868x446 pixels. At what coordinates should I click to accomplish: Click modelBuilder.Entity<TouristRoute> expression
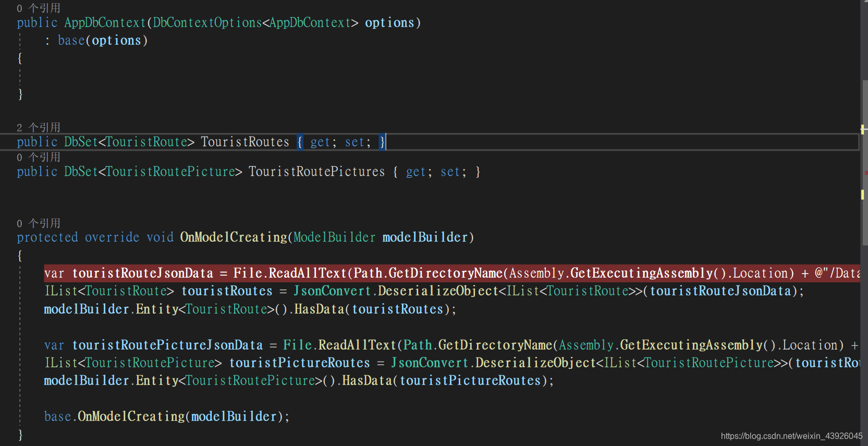click(x=160, y=309)
